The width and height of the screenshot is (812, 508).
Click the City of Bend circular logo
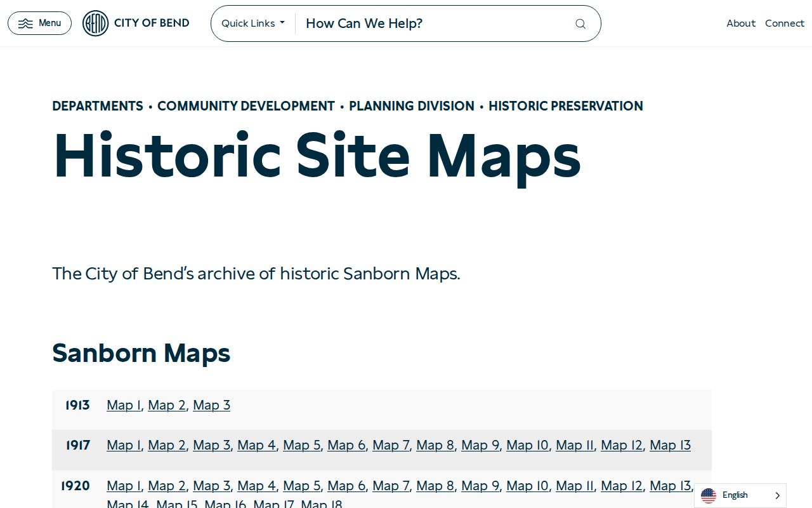tap(96, 23)
